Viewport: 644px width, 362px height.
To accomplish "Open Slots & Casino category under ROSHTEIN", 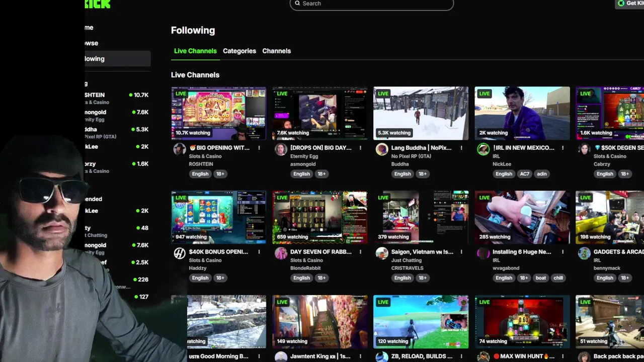I will 205,156.
